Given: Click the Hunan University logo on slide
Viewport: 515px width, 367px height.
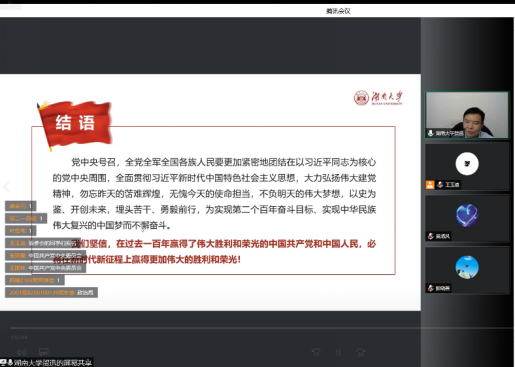Looking at the screenshot, I should [x=378, y=98].
